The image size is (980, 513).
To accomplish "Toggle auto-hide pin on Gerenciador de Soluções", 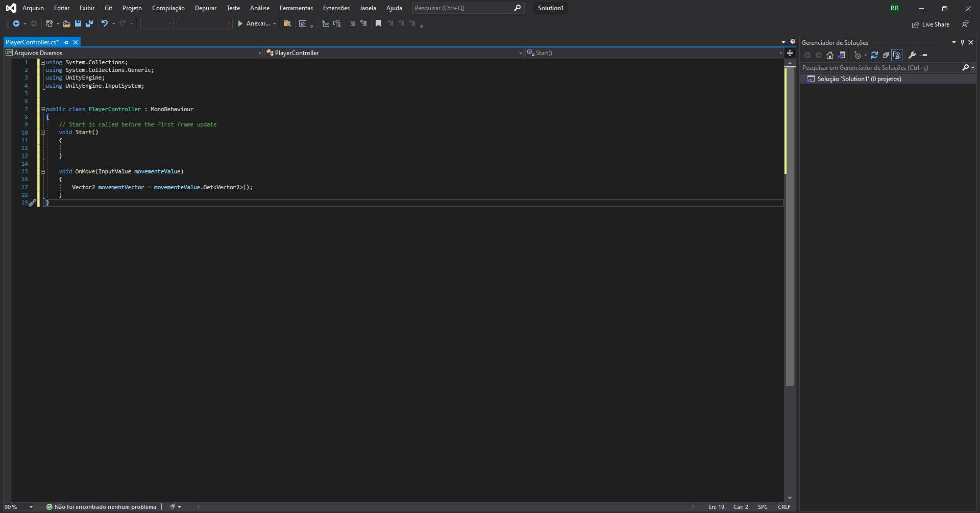I will click(x=962, y=42).
